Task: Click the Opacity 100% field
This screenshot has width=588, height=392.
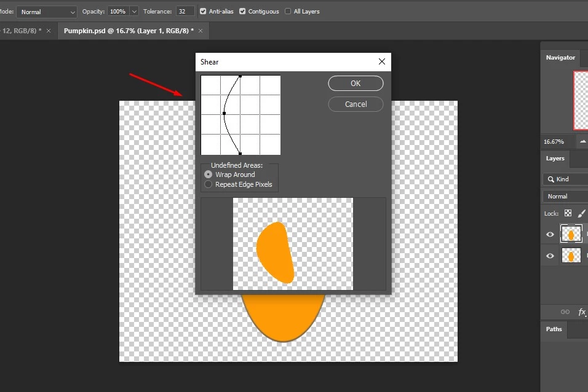Action: pyautogui.click(x=119, y=11)
